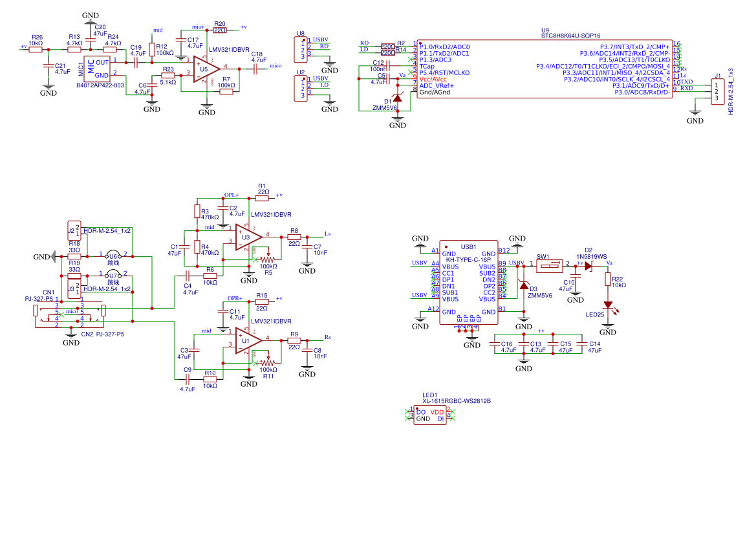The width and height of the screenshot is (756, 535).
Task: Click the D1 ZMM5V6 zener diode
Action: (x=398, y=98)
